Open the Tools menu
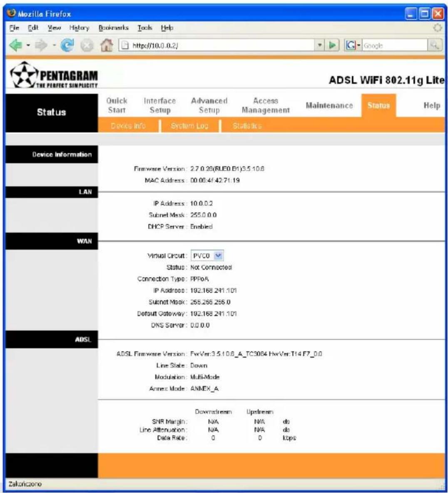Viewport: 448px width, 493px height. point(144,27)
